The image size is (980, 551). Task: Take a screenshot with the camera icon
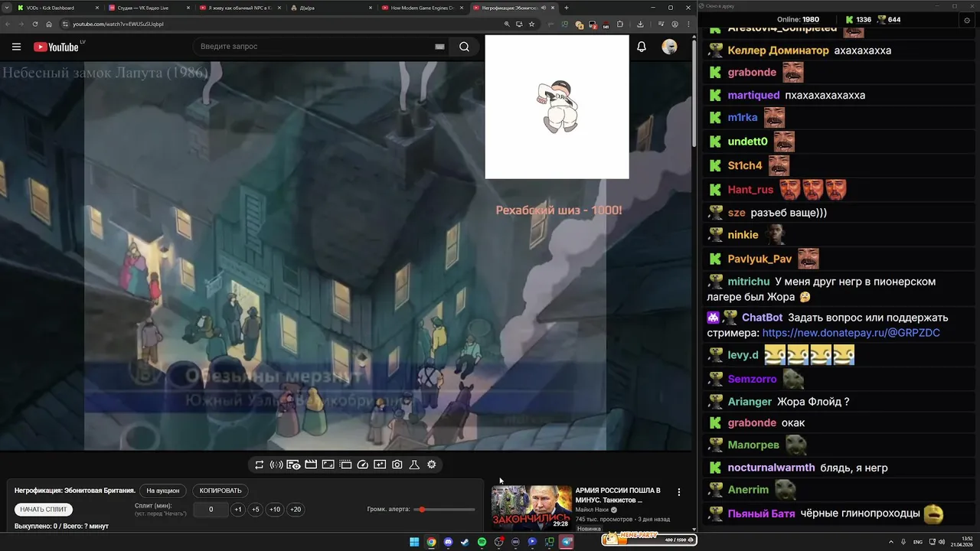tap(397, 465)
